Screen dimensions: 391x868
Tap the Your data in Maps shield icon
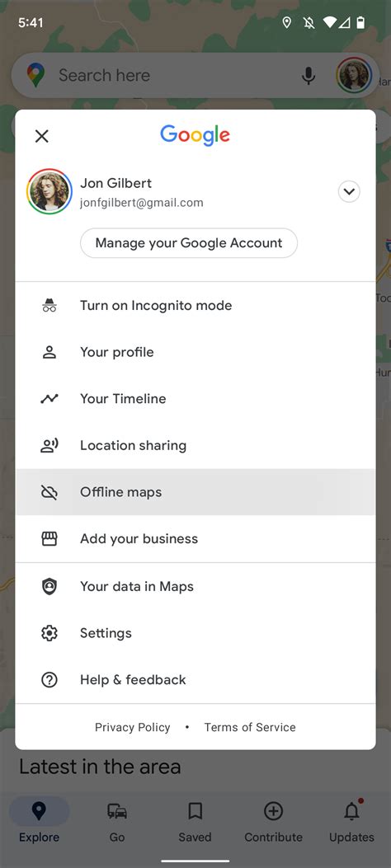tap(49, 586)
